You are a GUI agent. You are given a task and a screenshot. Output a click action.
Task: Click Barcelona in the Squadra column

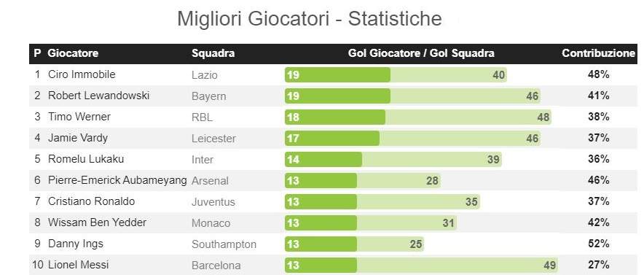pyautogui.click(x=216, y=266)
